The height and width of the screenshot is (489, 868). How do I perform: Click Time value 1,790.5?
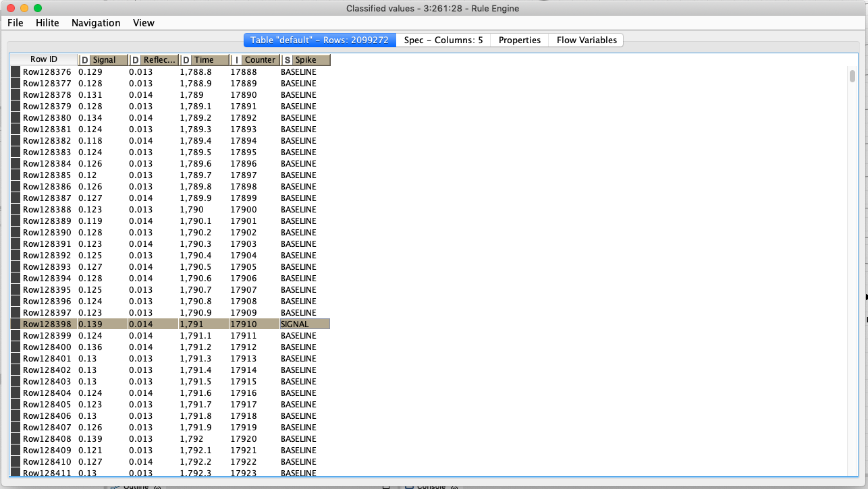195,266
